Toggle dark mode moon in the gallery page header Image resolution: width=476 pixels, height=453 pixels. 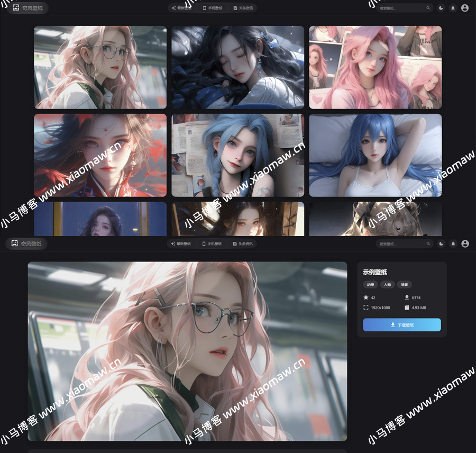coord(441,8)
